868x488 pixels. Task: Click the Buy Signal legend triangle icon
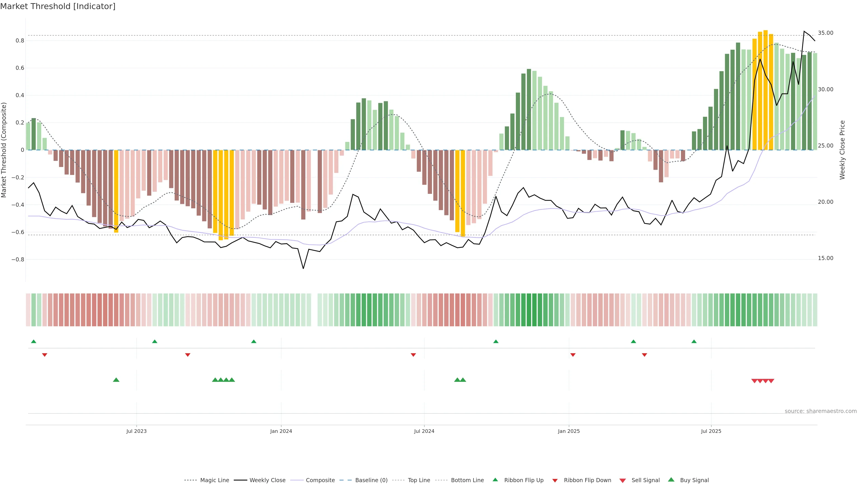[671, 480]
